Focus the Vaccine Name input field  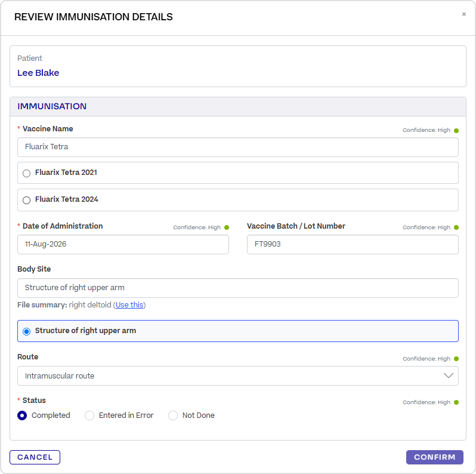(237, 147)
